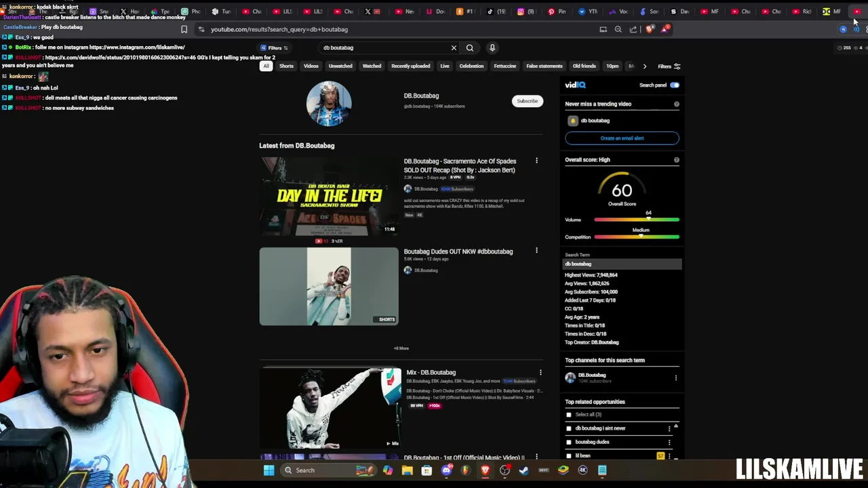The width and height of the screenshot is (868, 488).
Task: Click the Volume score slider bar
Action: coord(637,220)
